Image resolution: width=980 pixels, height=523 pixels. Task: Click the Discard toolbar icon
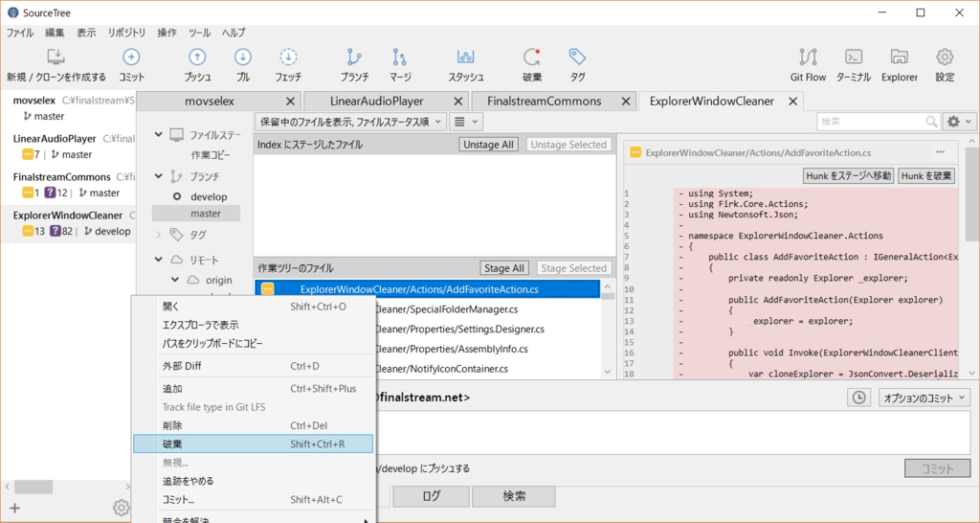(532, 57)
